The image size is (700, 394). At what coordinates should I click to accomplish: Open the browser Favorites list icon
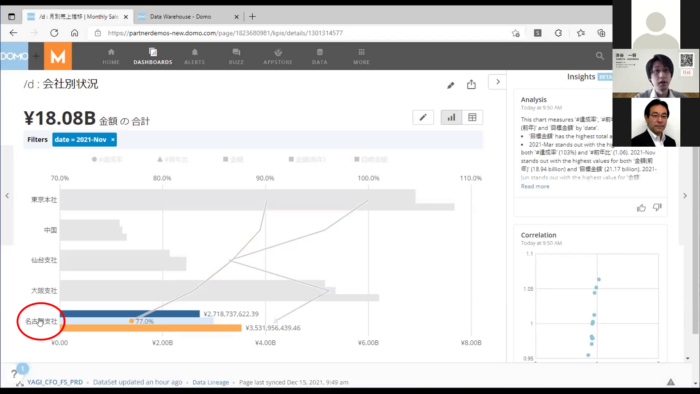tap(580, 33)
